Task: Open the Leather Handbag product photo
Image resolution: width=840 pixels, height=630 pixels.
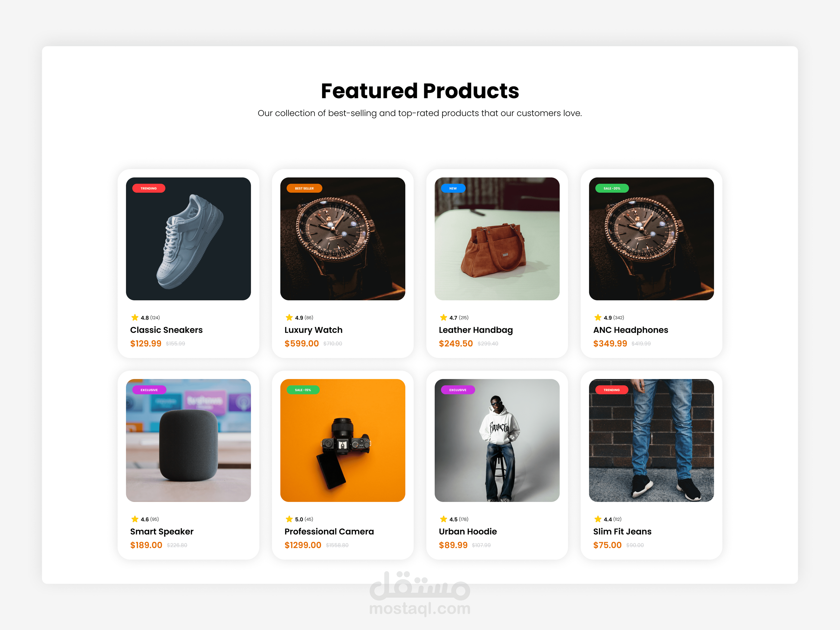Action: pyautogui.click(x=497, y=239)
